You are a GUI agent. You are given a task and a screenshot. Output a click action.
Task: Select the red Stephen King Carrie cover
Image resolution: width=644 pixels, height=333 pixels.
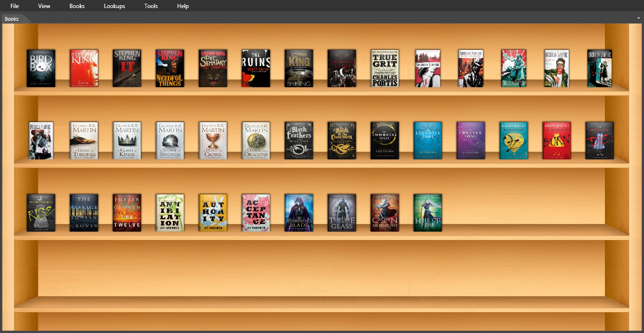pos(84,68)
